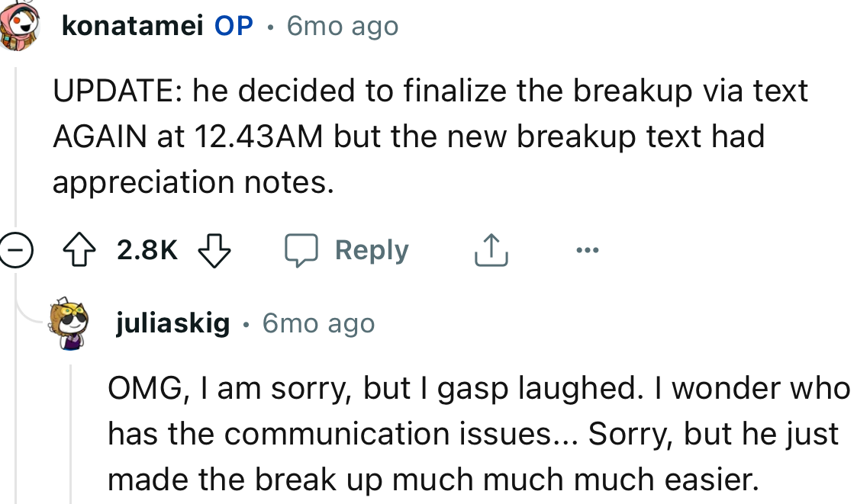This screenshot has width=857, height=504.
Task: Select the UPDATE comment text body
Action: coord(427,136)
